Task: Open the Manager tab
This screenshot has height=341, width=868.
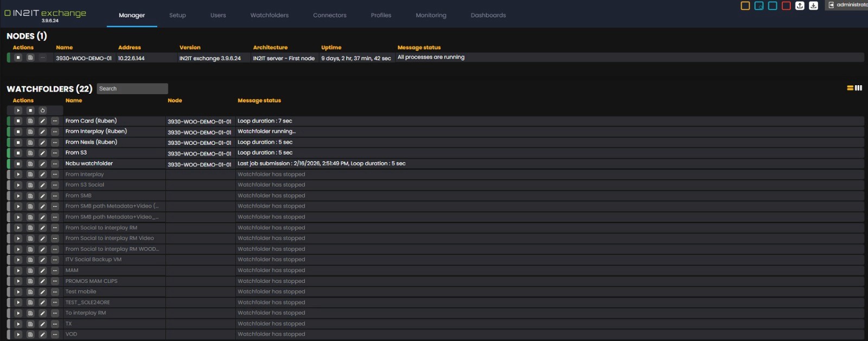Action: (x=132, y=15)
